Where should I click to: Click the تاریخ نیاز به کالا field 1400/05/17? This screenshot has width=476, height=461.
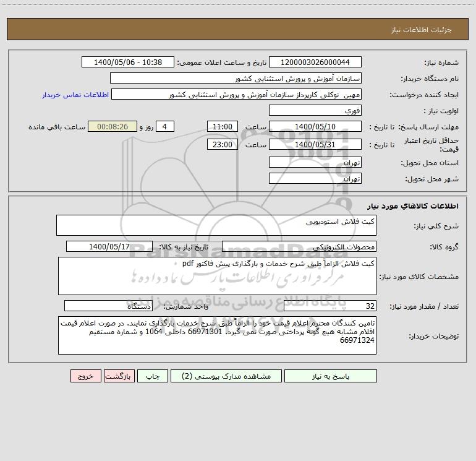click(109, 246)
